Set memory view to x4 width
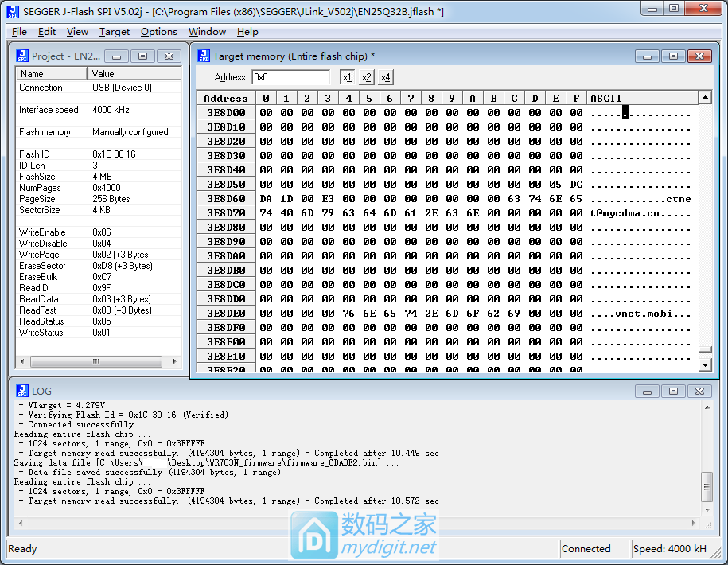This screenshot has width=728, height=565. 386,77
